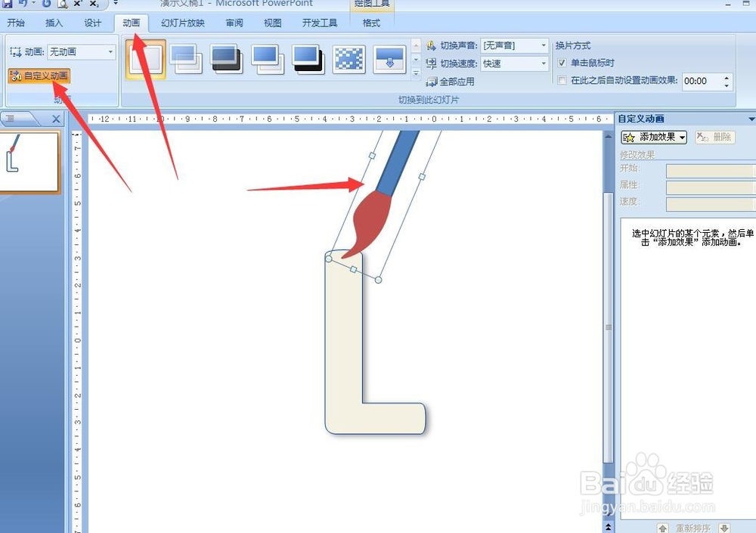Select the second transition (fade smoothly) thumbnail
Viewport: 756px width, 533px height.
(x=186, y=59)
